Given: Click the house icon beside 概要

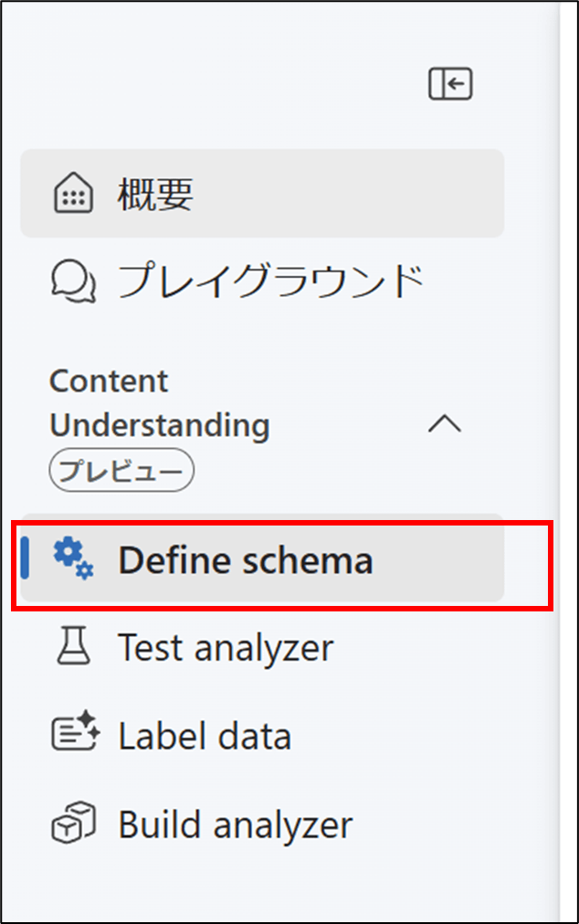Looking at the screenshot, I should coord(74,193).
